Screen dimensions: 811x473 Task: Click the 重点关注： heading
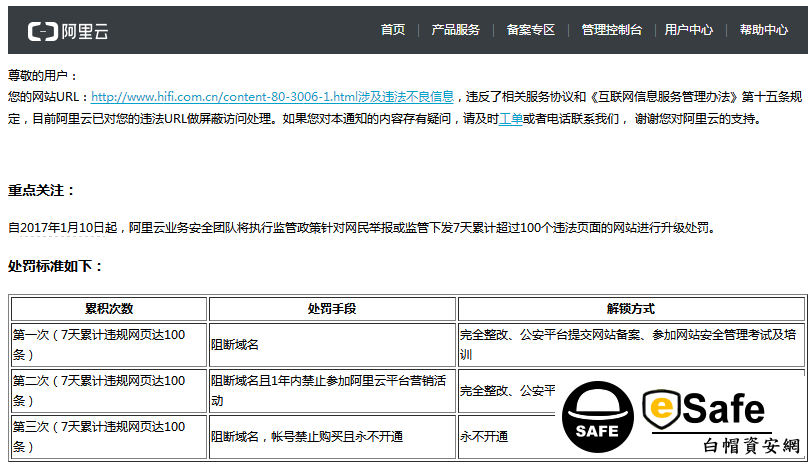41,191
